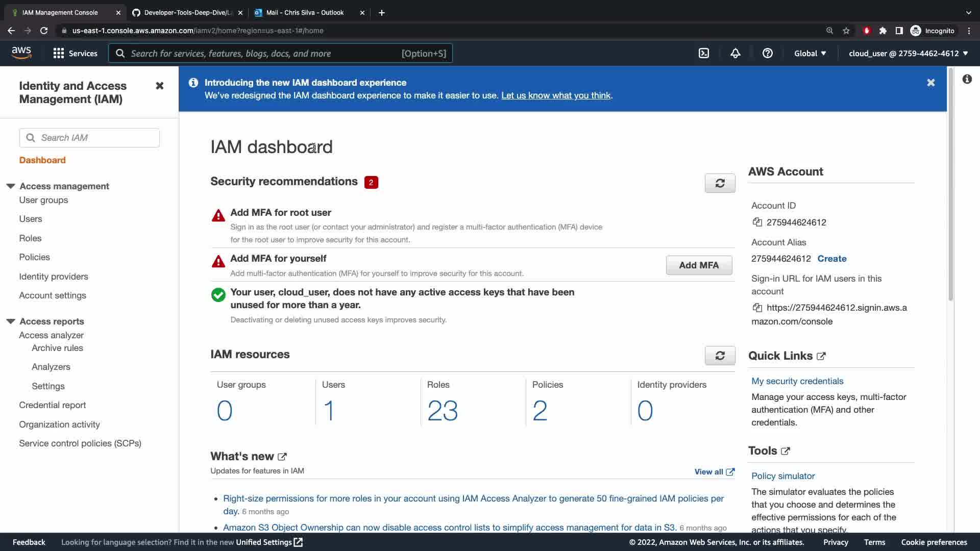
Task: Open the AWS support help icon
Action: click(x=767, y=53)
